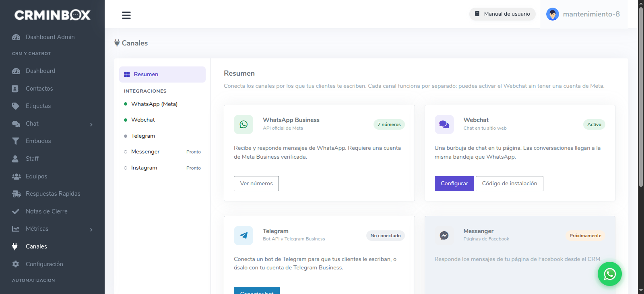Image resolution: width=644 pixels, height=294 pixels.
Task: Click the 7 números badge
Action: pyautogui.click(x=389, y=124)
